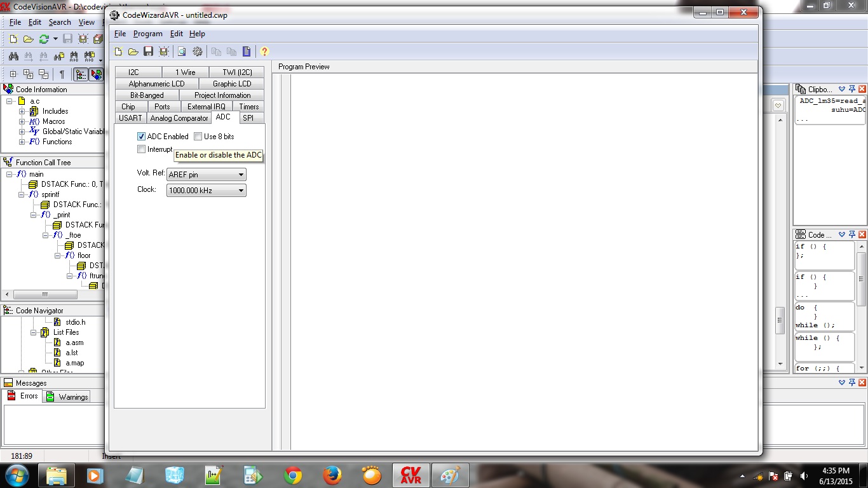Collapse the List Files node
This screenshot has width=868, height=488.
pos(34,332)
